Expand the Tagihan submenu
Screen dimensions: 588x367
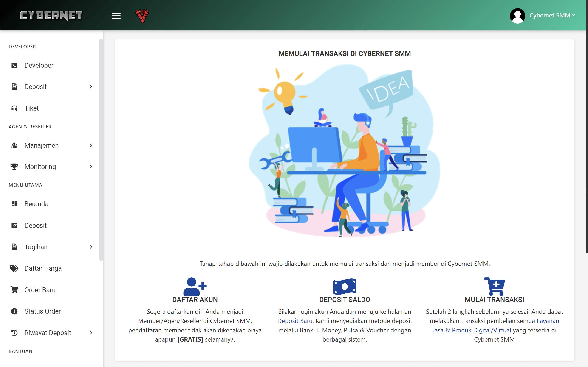[x=91, y=247]
